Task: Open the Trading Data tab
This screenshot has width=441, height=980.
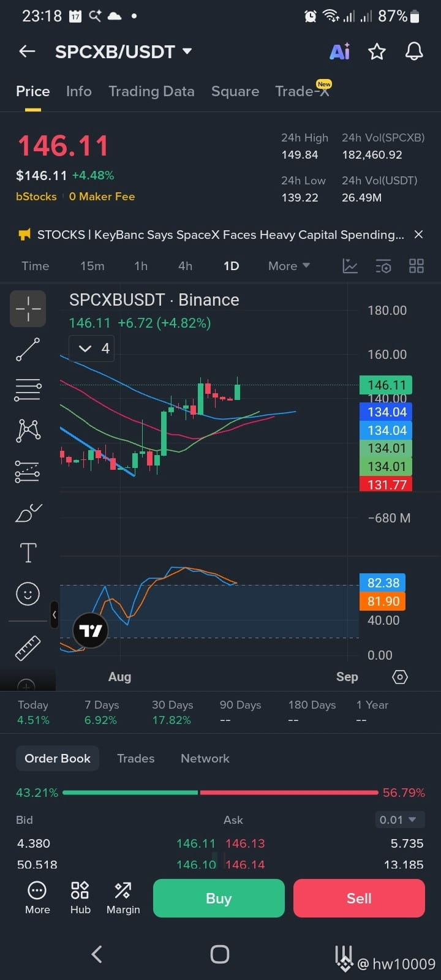Action: pos(151,91)
